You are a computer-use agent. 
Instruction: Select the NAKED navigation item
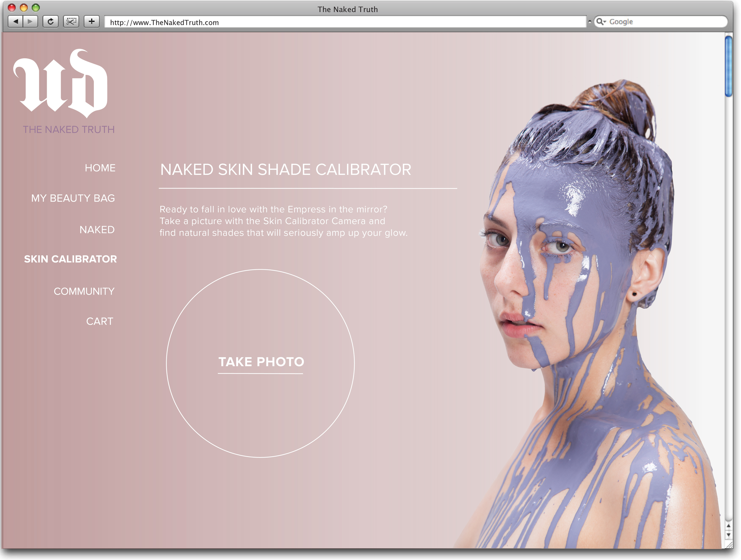click(x=97, y=230)
